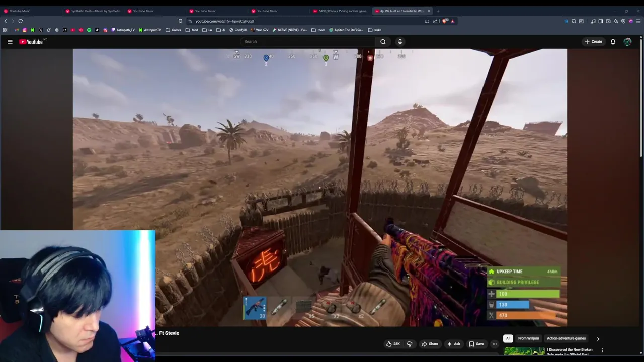Click the YouTube Create button
Image resolution: width=644 pixels, height=362 pixels.
pyautogui.click(x=593, y=42)
